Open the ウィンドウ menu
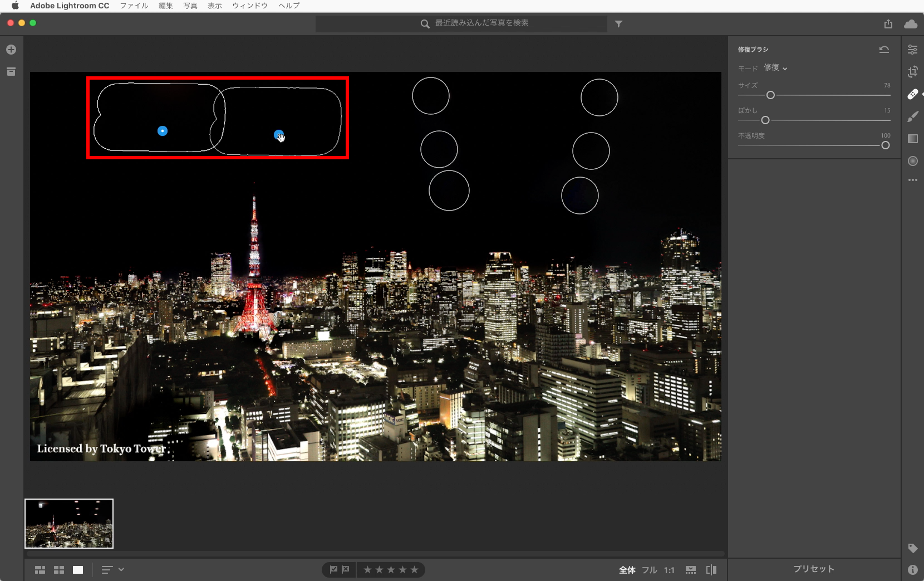This screenshot has height=581, width=924. coord(250,6)
